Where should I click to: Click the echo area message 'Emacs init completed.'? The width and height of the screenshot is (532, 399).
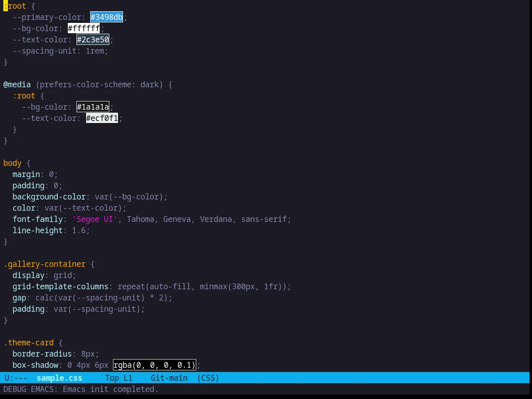click(x=111, y=389)
